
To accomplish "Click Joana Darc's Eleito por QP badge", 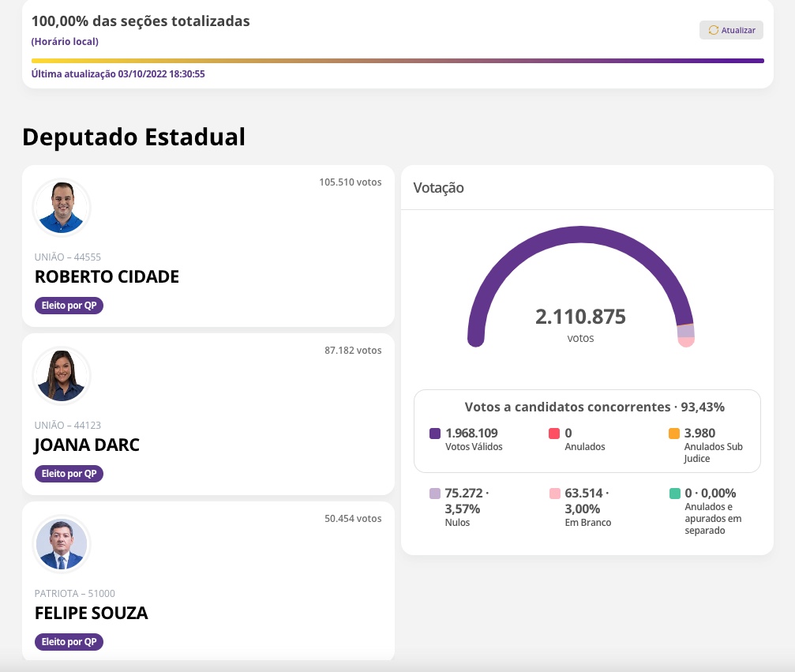I will 69,474.
